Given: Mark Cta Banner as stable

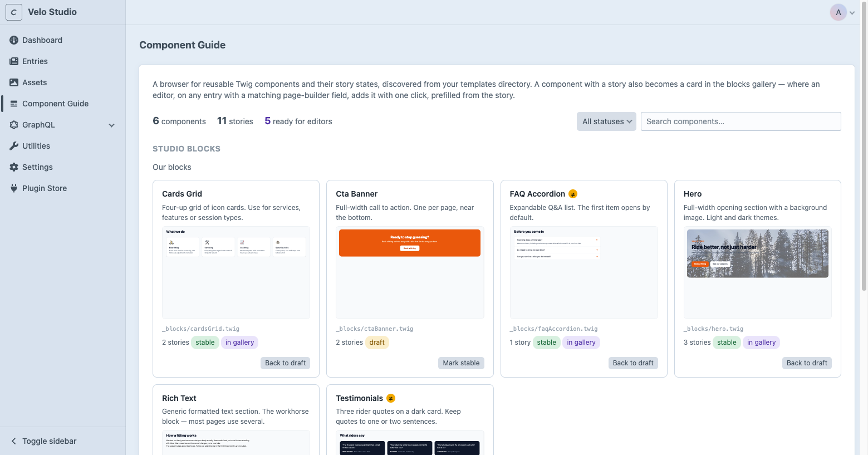Looking at the screenshot, I should (461, 363).
